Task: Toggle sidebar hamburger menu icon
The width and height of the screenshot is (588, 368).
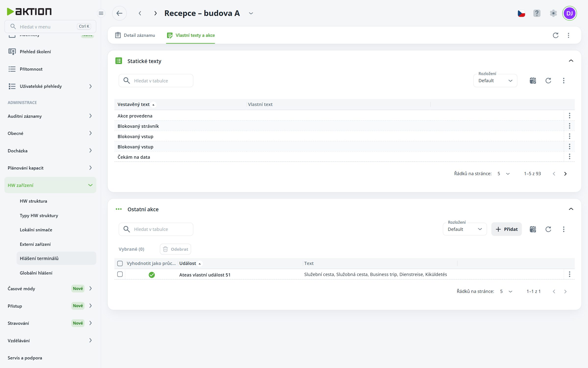Action: pos(101,13)
